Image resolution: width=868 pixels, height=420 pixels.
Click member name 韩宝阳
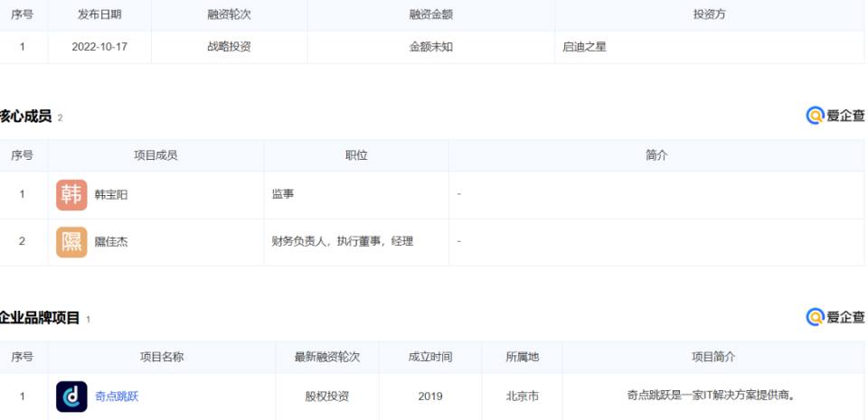(x=110, y=195)
